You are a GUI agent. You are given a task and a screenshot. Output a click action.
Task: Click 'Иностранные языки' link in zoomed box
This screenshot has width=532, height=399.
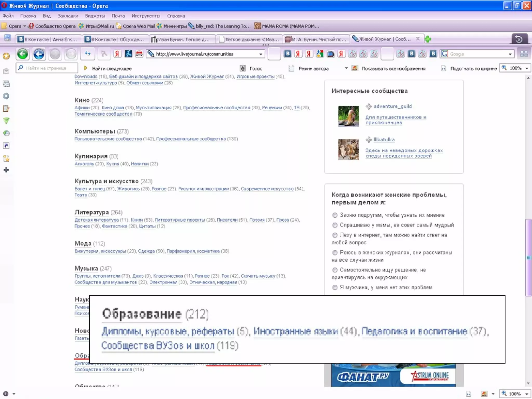point(296,331)
